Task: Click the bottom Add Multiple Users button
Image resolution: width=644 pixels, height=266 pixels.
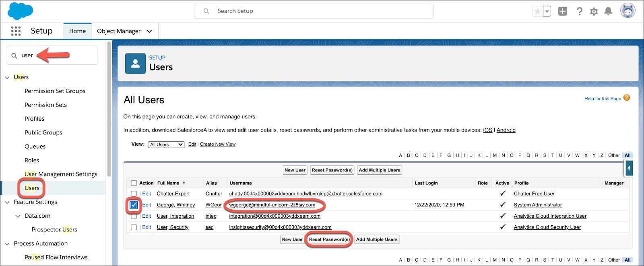Action: pyautogui.click(x=377, y=239)
